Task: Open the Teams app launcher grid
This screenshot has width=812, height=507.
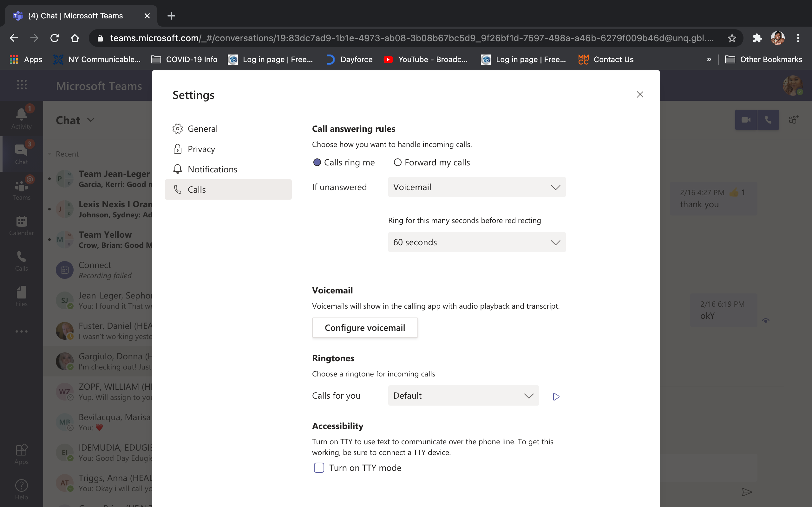Action: 22,85
